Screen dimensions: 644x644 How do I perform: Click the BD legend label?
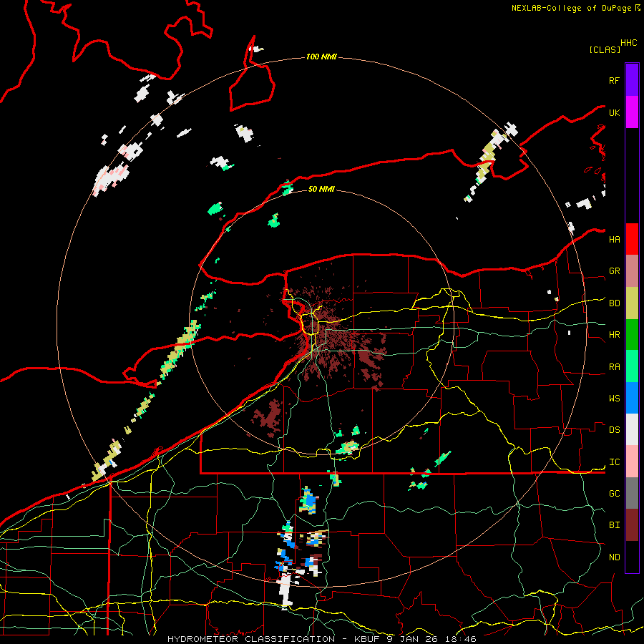615,303
